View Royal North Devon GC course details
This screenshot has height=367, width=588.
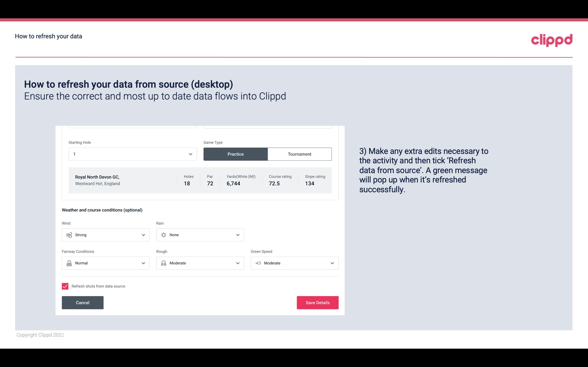pos(200,180)
